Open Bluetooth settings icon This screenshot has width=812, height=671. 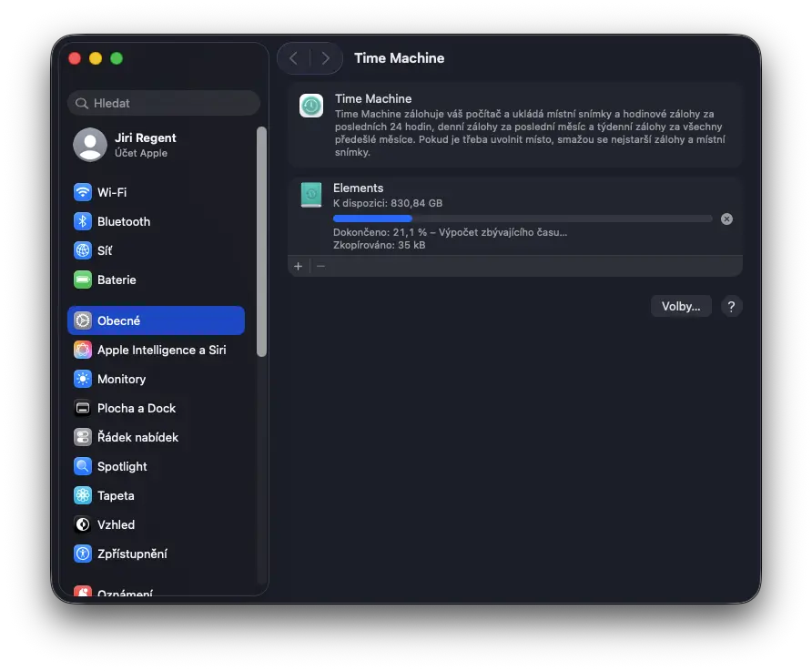click(83, 221)
